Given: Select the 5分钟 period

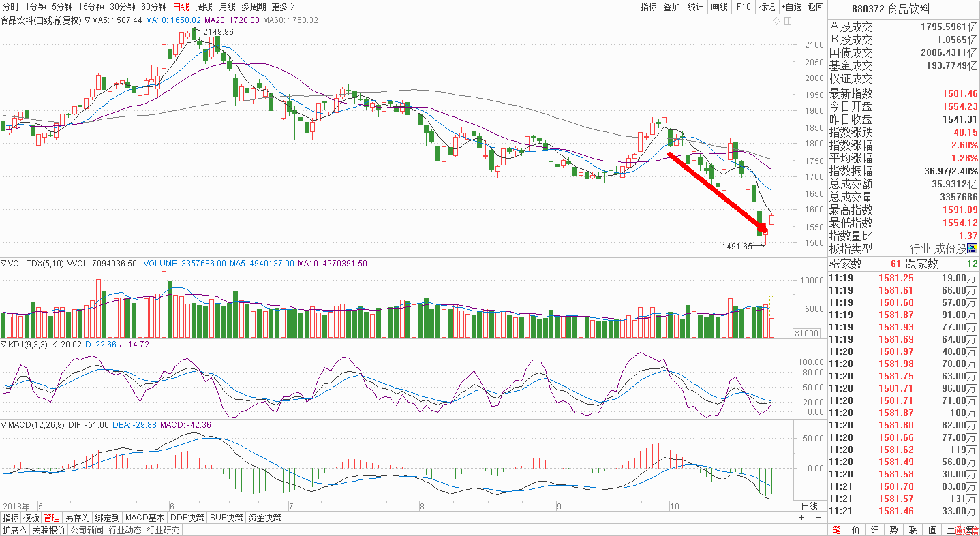Looking at the screenshot, I should pyautogui.click(x=62, y=7).
